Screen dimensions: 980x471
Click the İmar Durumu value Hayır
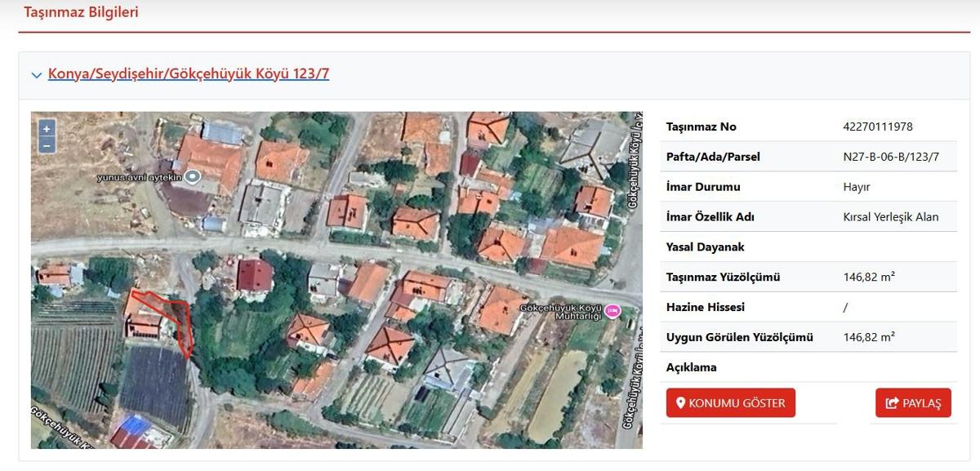856,187
